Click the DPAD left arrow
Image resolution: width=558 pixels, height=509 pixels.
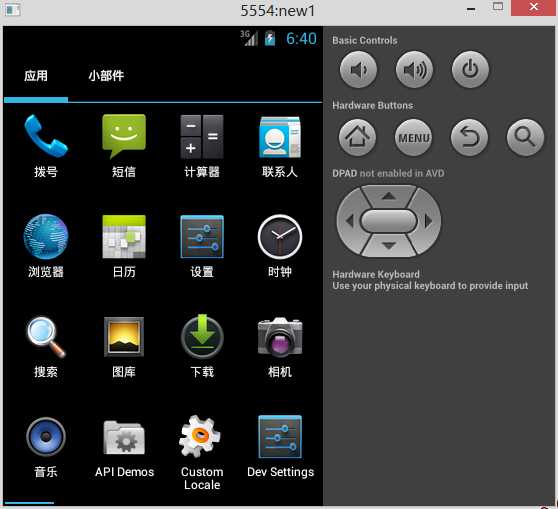[349, 221]
